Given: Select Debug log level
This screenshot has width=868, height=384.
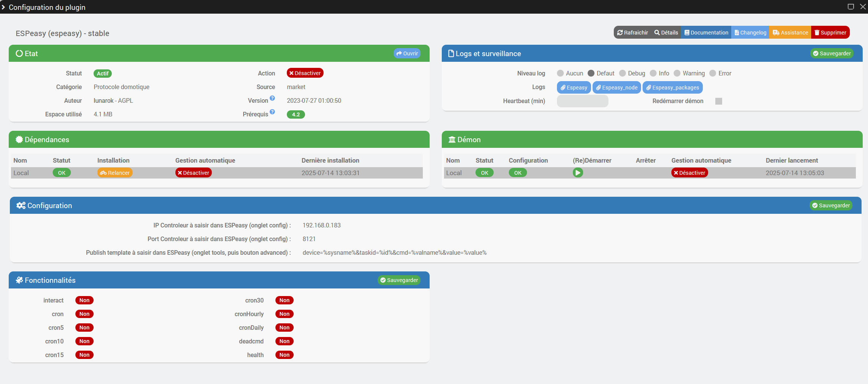Looking at the screenshot, I should point(622,73).
